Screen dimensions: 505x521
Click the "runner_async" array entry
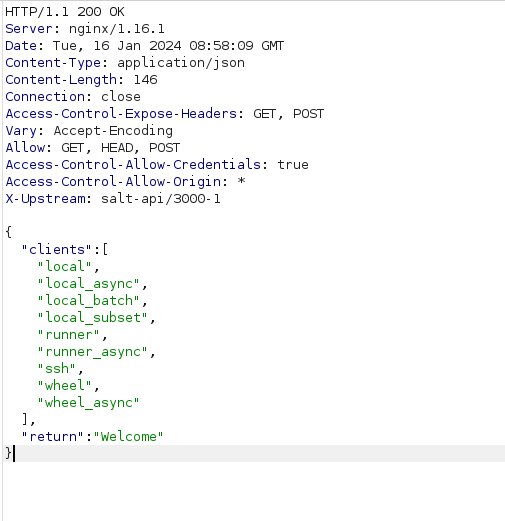[x=92, y=352]
